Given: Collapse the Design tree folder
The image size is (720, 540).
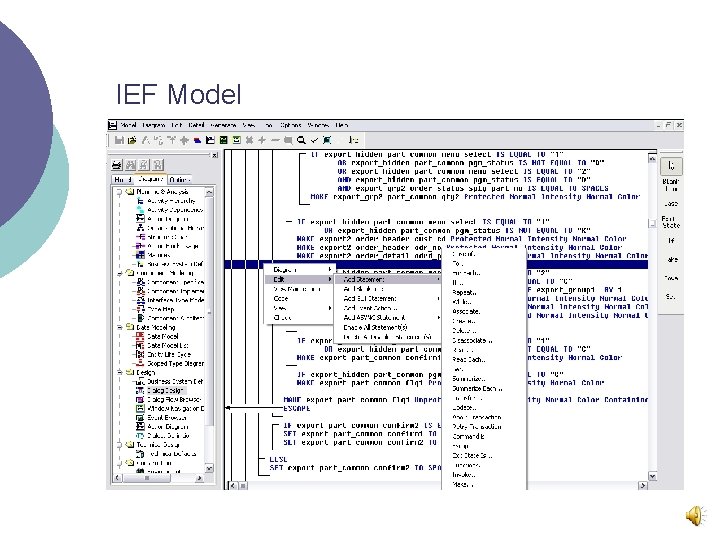Looking at the screenshot, I should pyautogui.click(x=119, y=372).
